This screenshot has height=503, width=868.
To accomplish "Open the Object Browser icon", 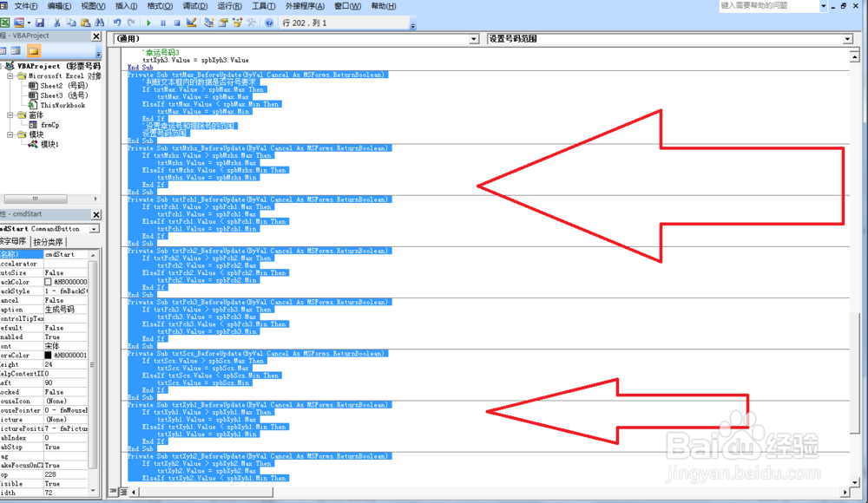I will [x=238, y=23].
